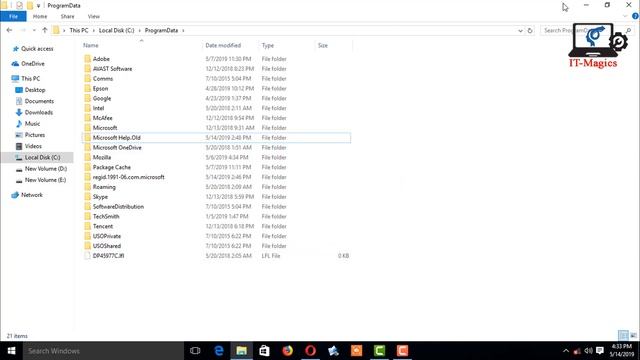Open the recent locations dropdown arrow
The height and width of the screenshot is (360, 640).
coord(34,31)
